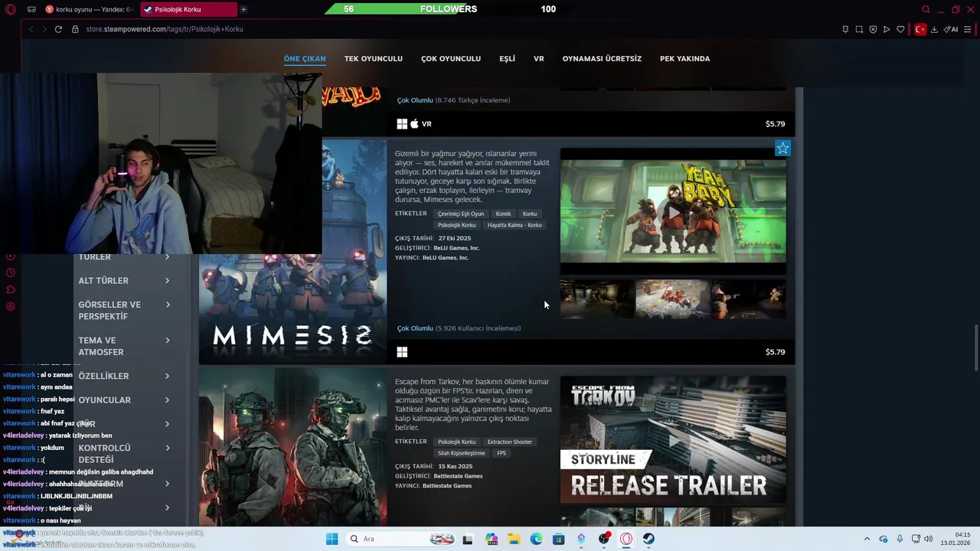This screenshot has height=551, width=980.
Task: Open VR tab
Action: point(539,59)
